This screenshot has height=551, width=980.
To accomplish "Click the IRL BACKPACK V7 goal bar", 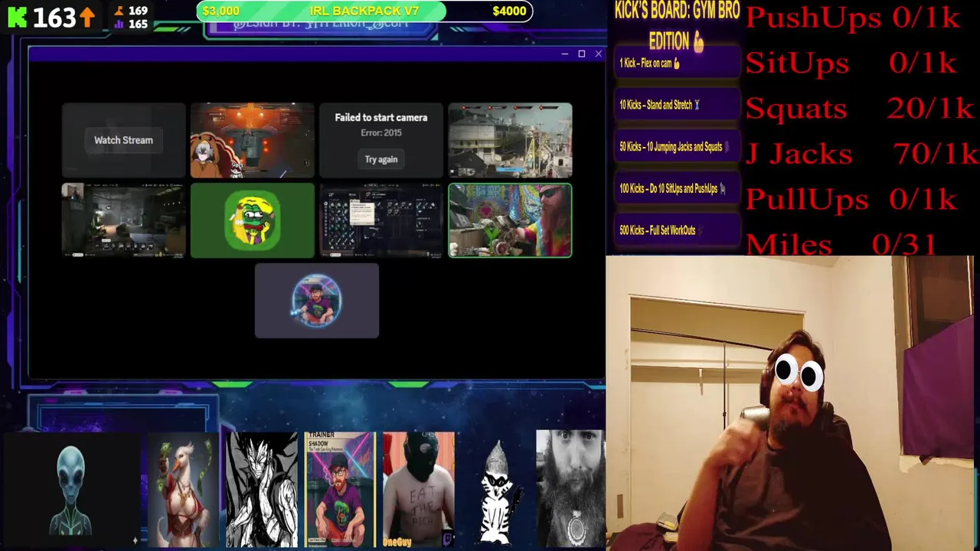I will 364,11.
